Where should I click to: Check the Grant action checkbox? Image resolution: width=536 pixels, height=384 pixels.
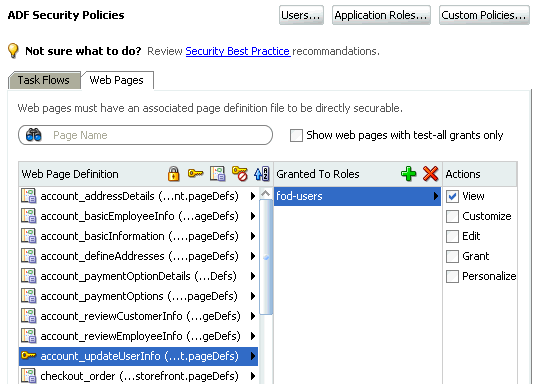click(452, 256)
